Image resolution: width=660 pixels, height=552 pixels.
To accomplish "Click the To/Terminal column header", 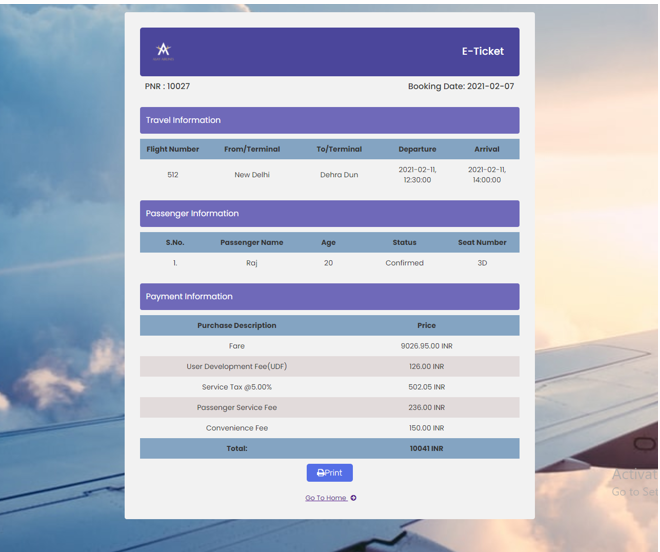I will (x=339, y=149).
